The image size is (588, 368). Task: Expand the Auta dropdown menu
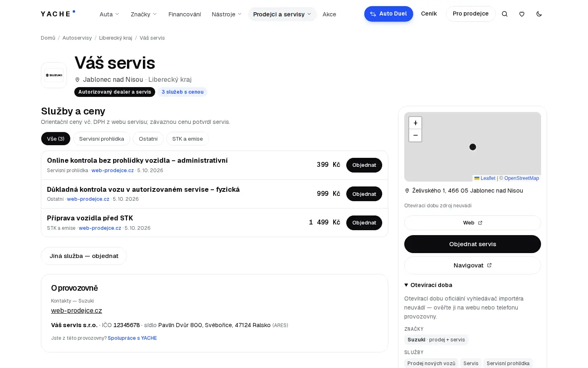tap(109, 14)
